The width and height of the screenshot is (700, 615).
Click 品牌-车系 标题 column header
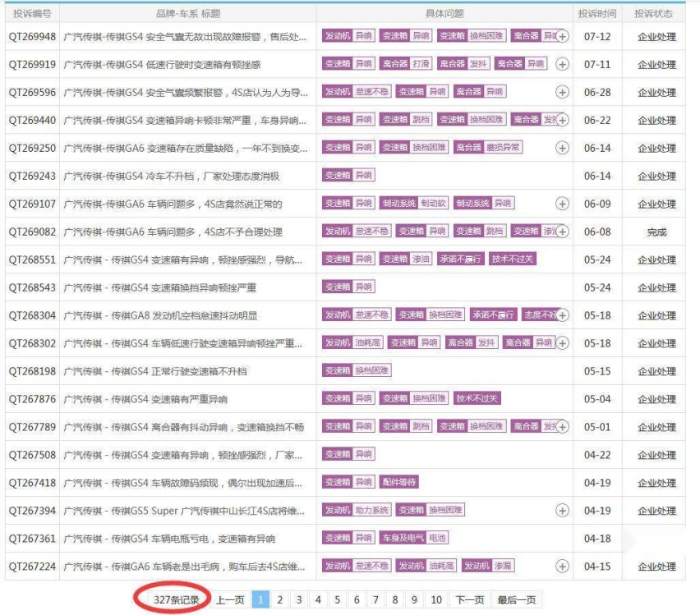click(188, 14)
